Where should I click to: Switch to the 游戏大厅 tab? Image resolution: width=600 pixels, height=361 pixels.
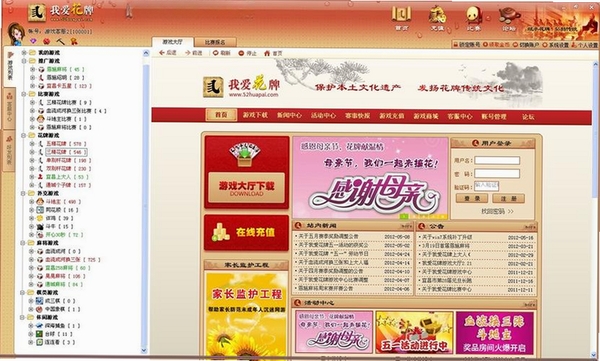click(172, 42)
